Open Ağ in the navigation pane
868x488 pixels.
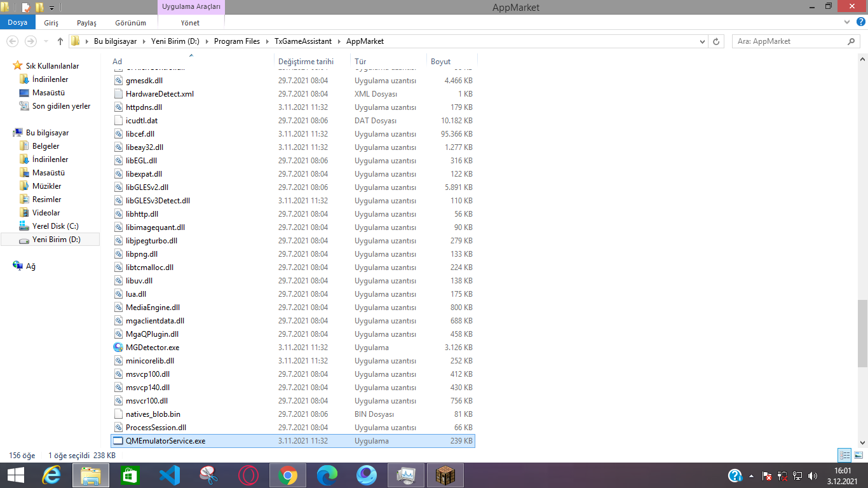(31, 266)
